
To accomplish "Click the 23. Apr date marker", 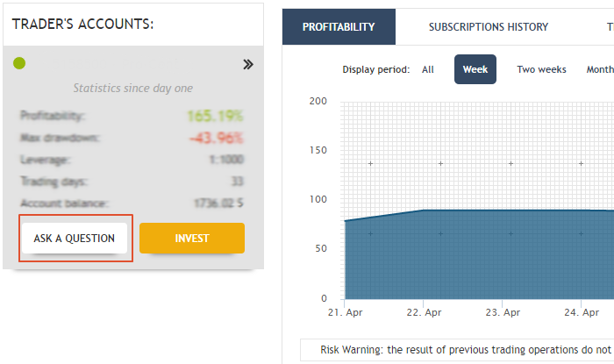I will pos(503,312).
